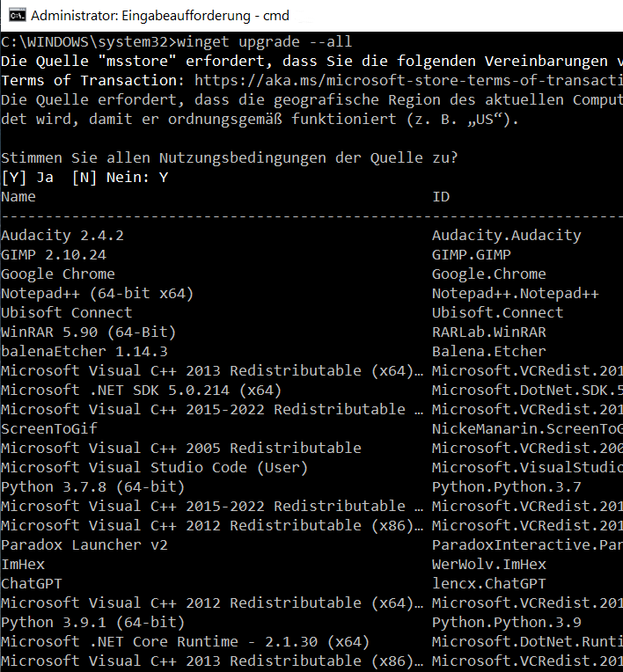Click the Google.Chrome package ID
Image resolution: width=623 pixels, height=672 pixels.
[488, 274]
